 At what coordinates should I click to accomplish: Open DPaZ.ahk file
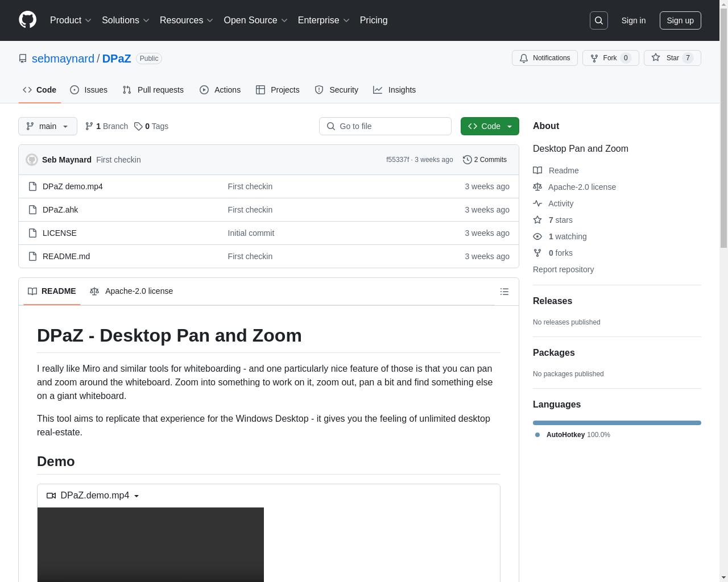(x=60, y=210)
